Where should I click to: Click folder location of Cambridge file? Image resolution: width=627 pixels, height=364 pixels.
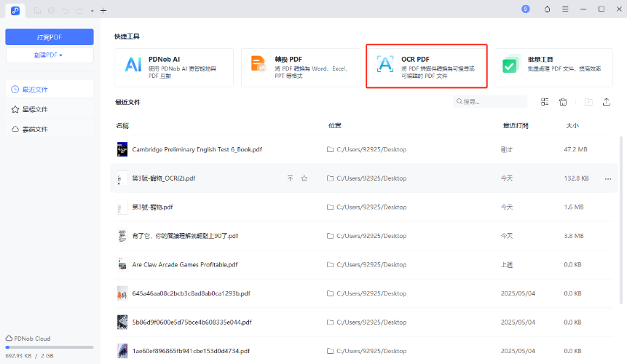point(367,149)
